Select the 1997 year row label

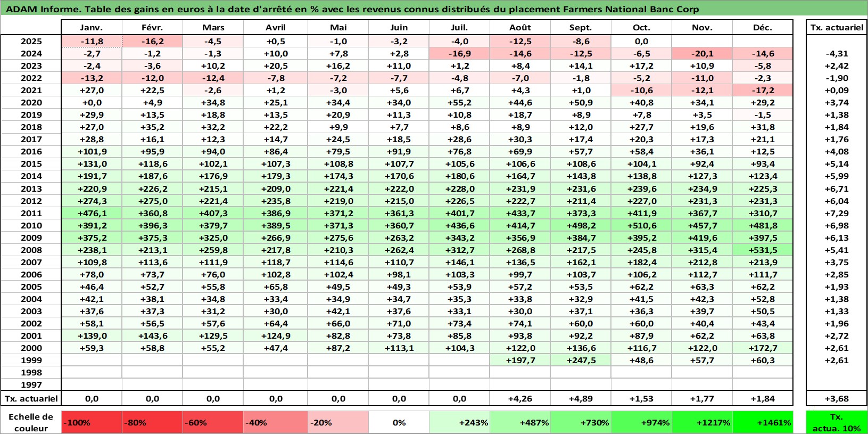31,384
